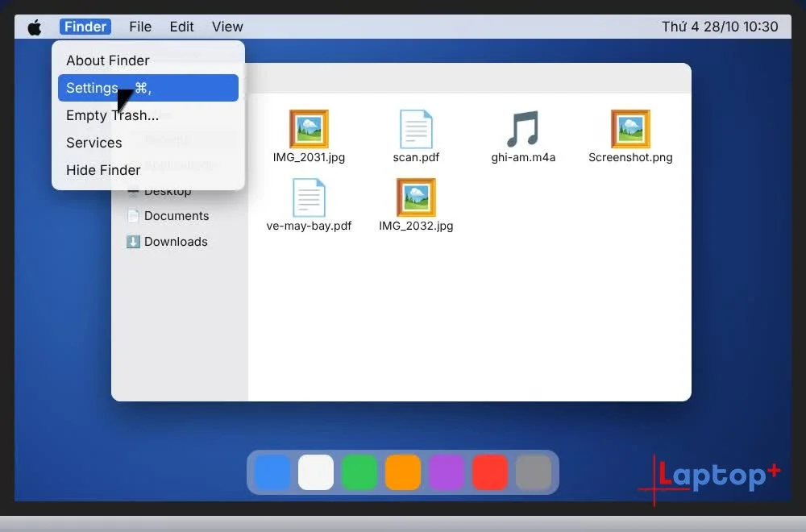Pick the IMG_2032.jpg image file icon

point(416,197)
